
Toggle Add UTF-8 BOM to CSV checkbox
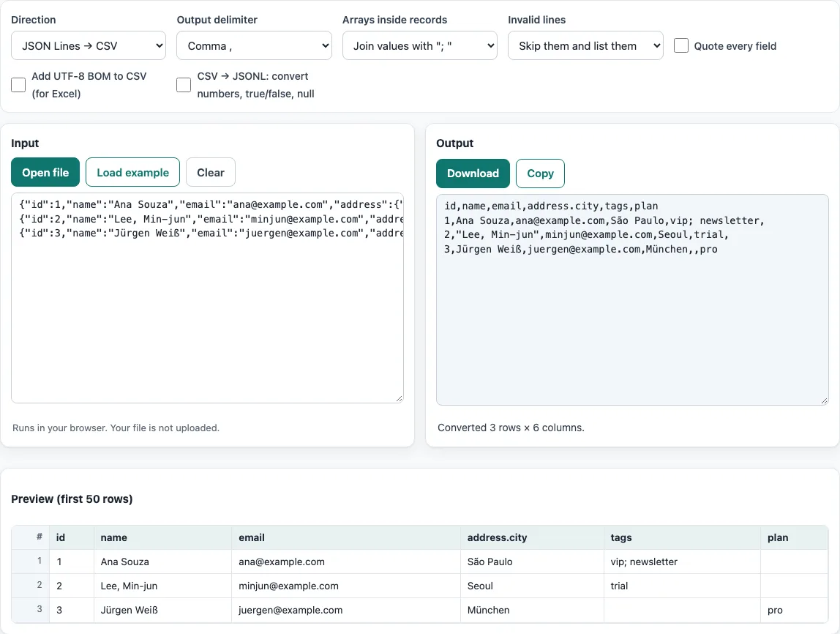pos(18,85)
